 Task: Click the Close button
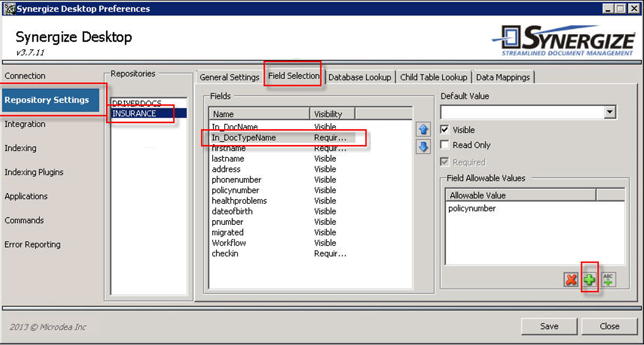(x=609, y=326)
